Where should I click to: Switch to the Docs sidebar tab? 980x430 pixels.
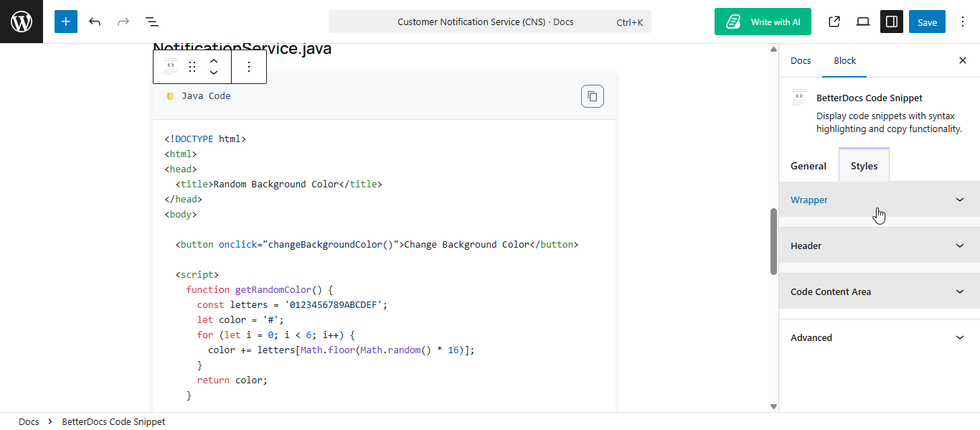[x=801, y=60]
